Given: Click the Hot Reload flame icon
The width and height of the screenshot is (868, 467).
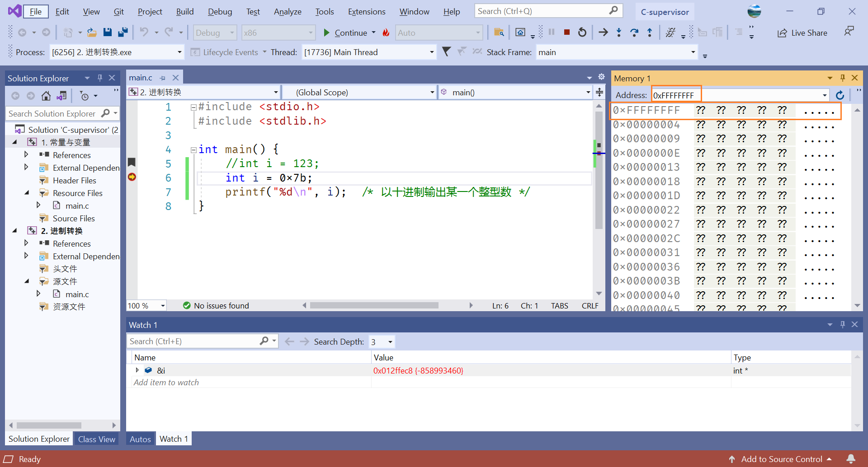Looking at the screenshot, I should [386, 33].
